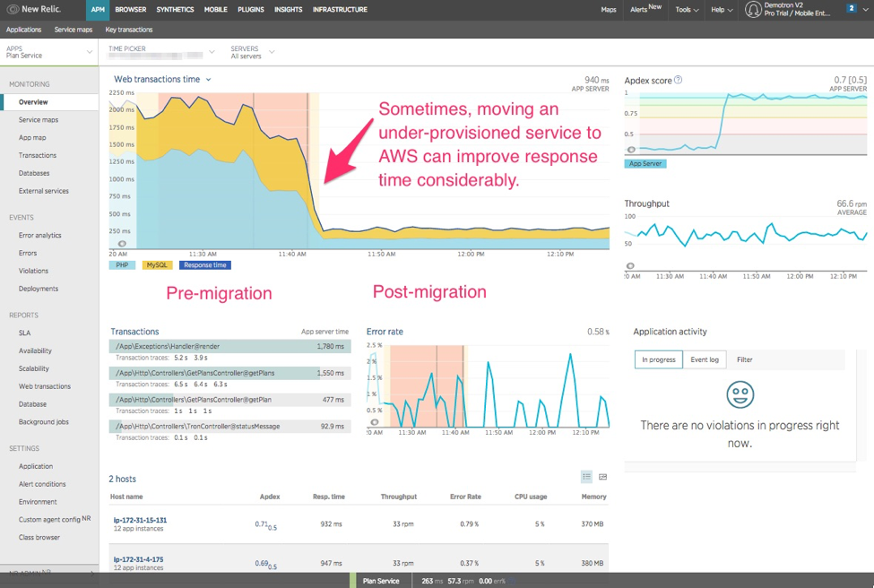This screenshot has height=588, width=874.
Task: Open Alerts New in top navigation
Action: pos(645,9)
